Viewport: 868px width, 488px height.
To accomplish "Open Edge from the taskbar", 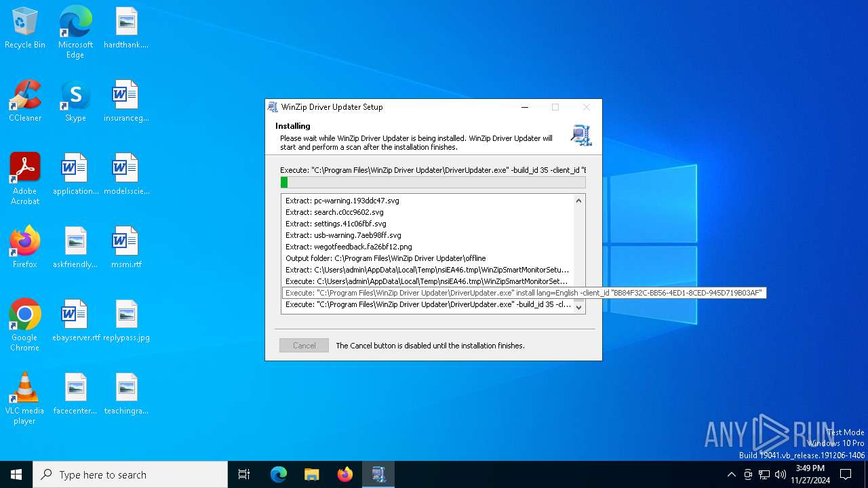I will coord(279,474).
